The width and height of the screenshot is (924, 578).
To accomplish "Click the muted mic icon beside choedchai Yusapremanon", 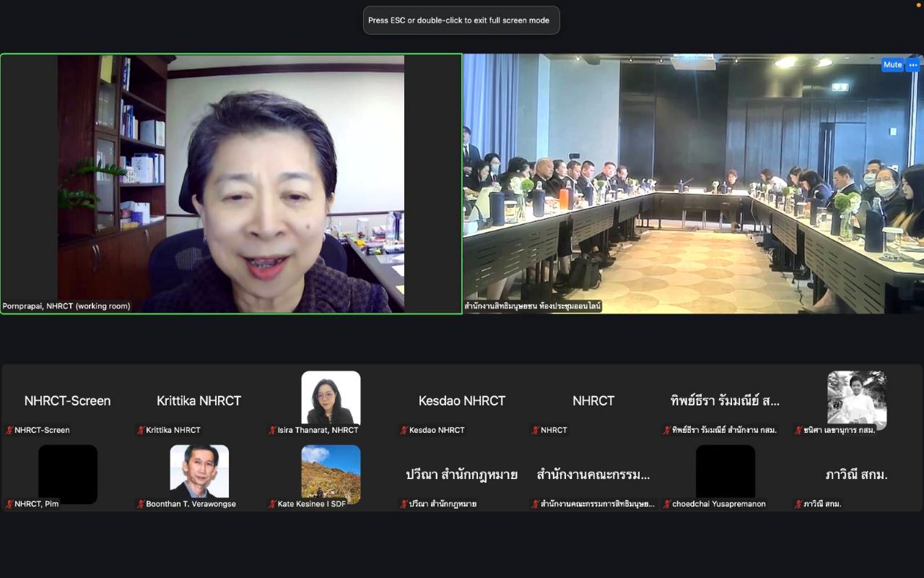I will (x=667, y=504).
